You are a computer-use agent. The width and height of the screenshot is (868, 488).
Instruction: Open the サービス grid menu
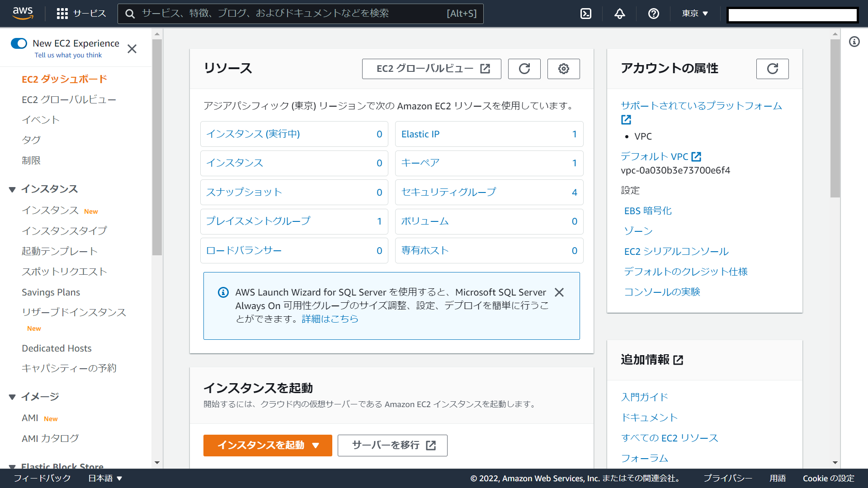pos(81,14)
